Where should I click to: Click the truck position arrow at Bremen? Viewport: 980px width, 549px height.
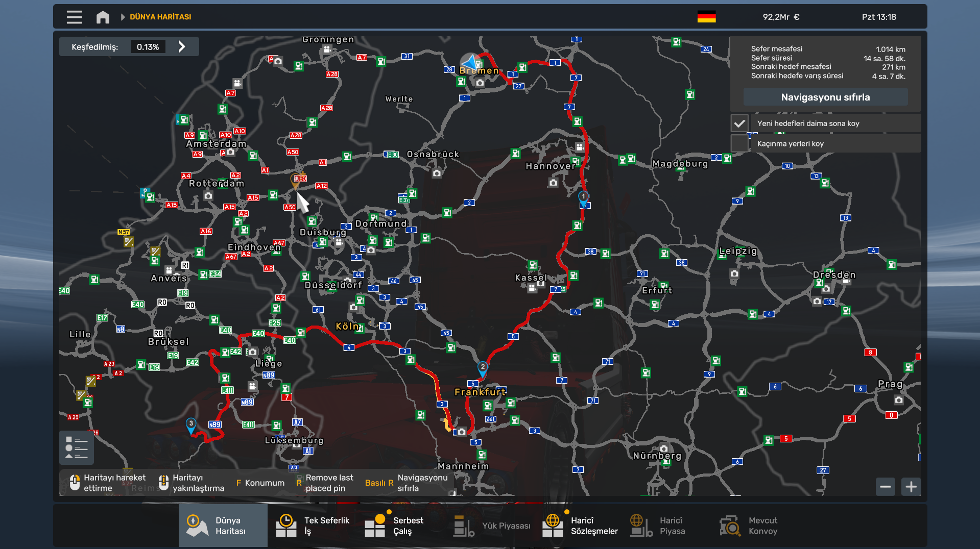click(x=469, y=63)
